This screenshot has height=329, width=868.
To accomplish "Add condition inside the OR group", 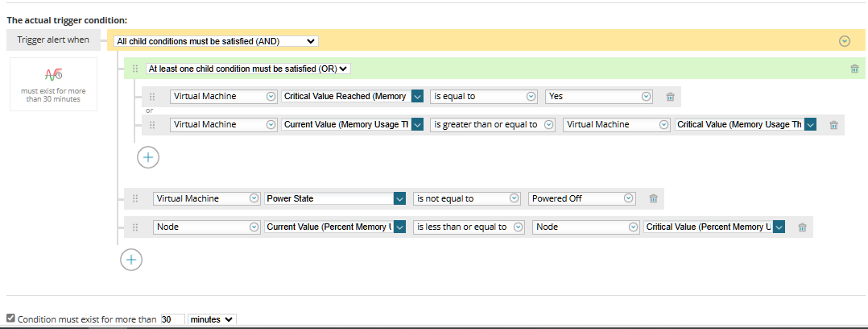I will tap(148, 157).
